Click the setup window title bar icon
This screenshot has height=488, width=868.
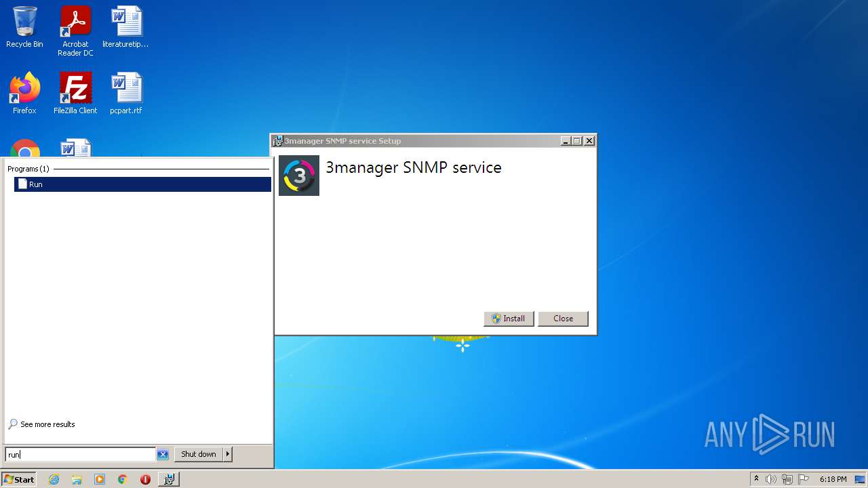(x=278, y=141)
